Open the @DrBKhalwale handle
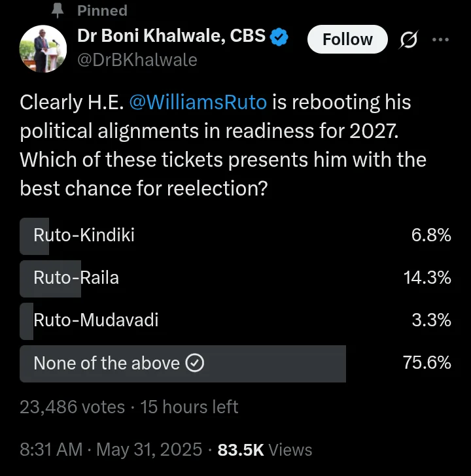 tap(137, 59)
